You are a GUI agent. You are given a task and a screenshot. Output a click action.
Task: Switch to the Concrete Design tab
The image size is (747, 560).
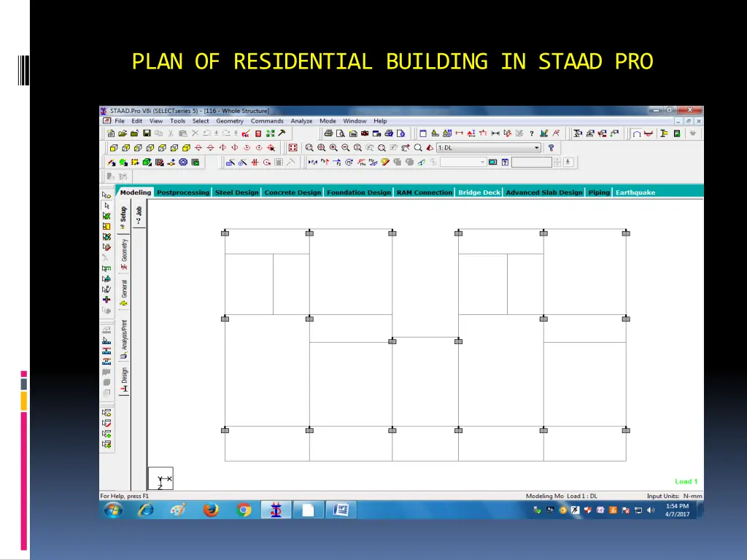(x=292, y=192)
